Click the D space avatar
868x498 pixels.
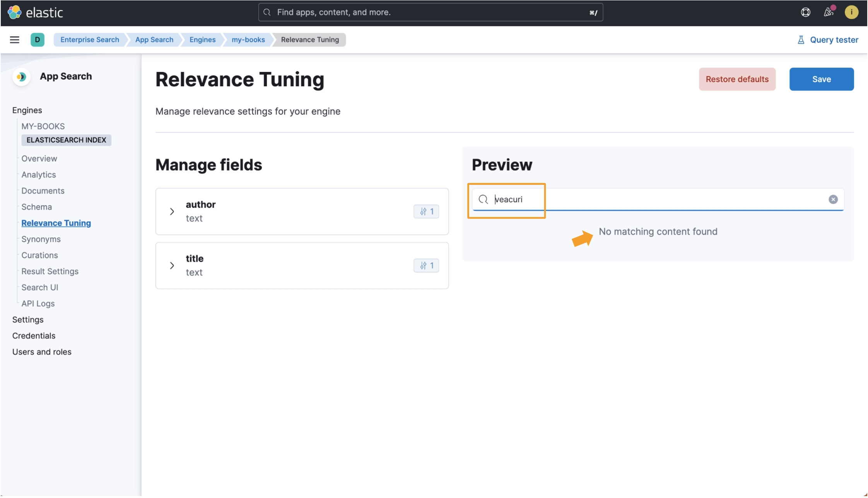click(38, 39)
